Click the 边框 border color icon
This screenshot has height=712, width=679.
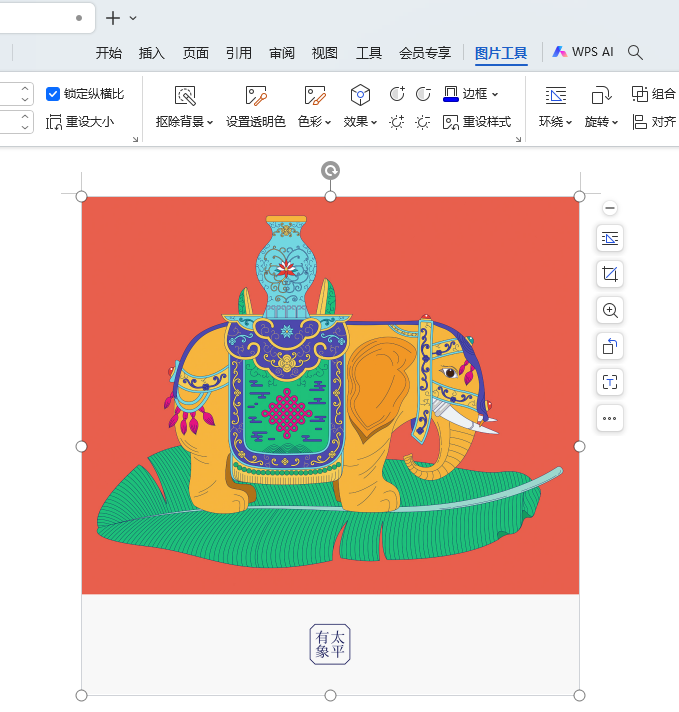[x=451, y=94]
